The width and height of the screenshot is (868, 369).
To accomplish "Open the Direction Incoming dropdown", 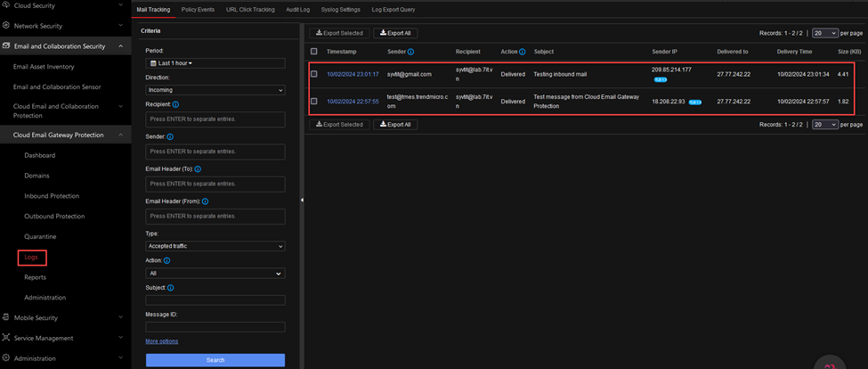I will (x=215, y=90).
